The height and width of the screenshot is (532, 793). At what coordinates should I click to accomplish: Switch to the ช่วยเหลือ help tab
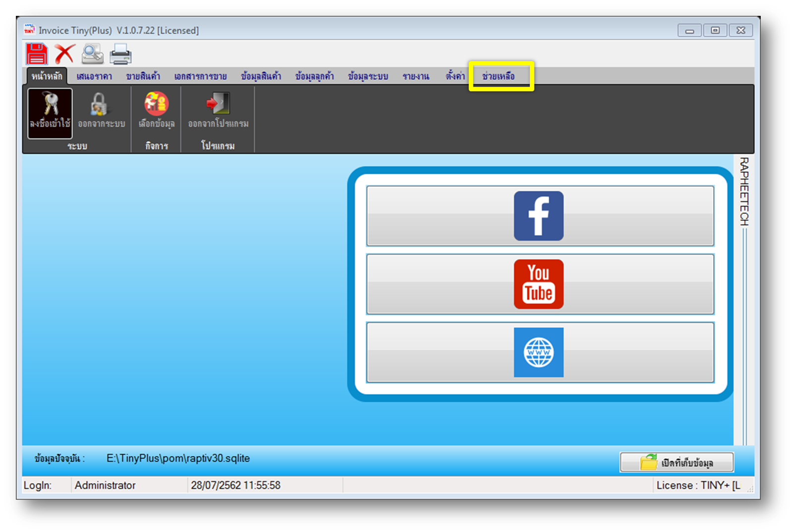pos(499,76)
